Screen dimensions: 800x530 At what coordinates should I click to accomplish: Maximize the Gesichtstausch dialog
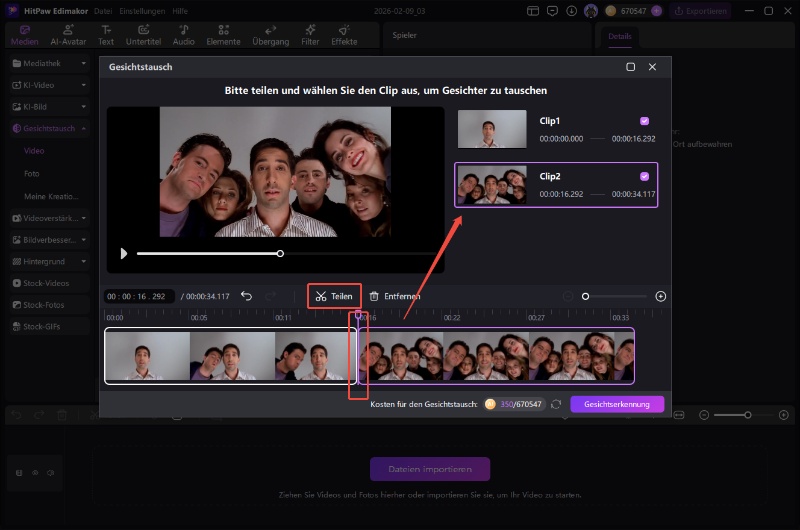pos(630,67)
